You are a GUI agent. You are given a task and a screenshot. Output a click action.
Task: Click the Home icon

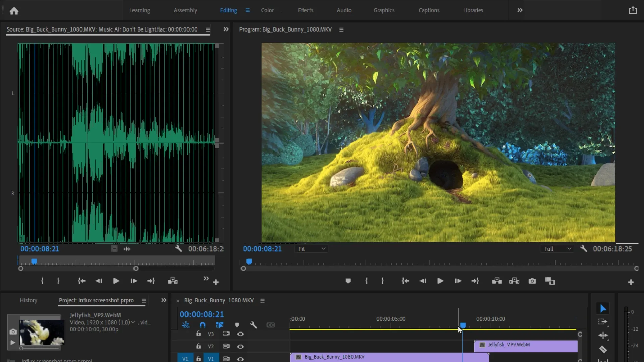pos(14,11)
